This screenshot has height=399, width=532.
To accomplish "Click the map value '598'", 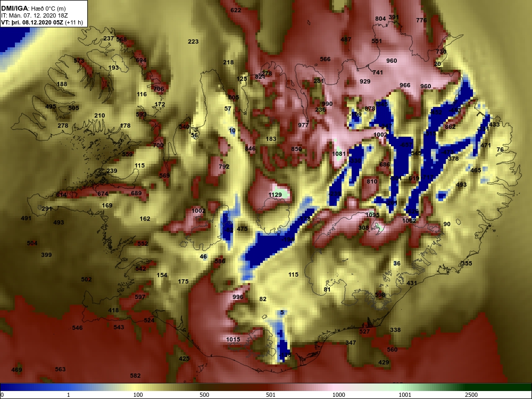I will [x=380, y=295].
